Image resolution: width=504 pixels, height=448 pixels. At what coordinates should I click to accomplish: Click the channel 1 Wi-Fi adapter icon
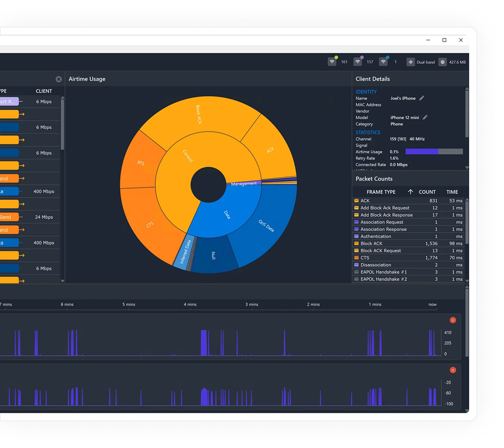383,62
